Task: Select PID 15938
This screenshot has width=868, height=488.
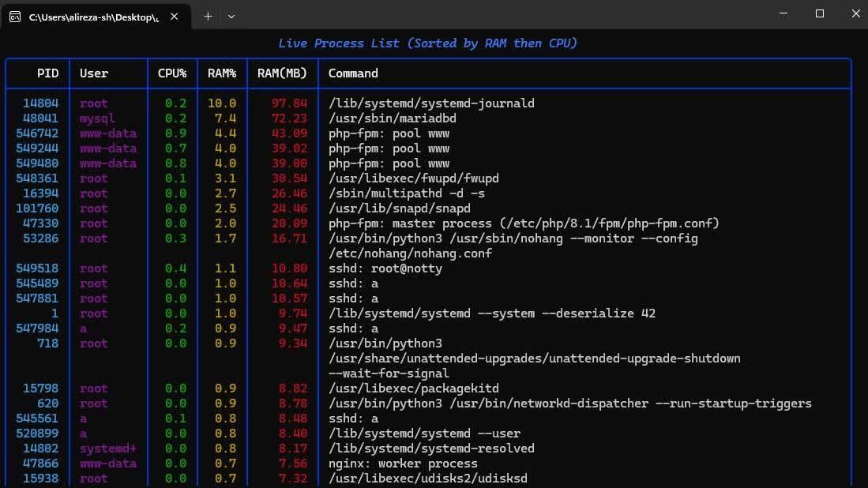Action: 40,478
